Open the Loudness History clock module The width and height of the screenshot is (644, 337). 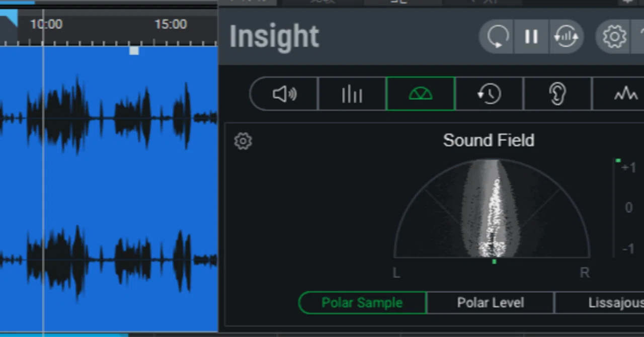pyautogui.click(x=489, y=94)
